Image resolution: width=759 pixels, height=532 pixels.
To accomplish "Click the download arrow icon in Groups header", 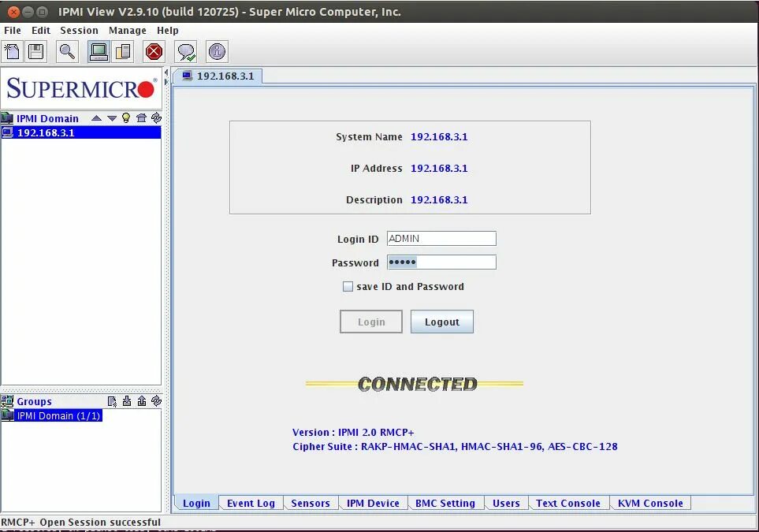I will click(127, 401).
